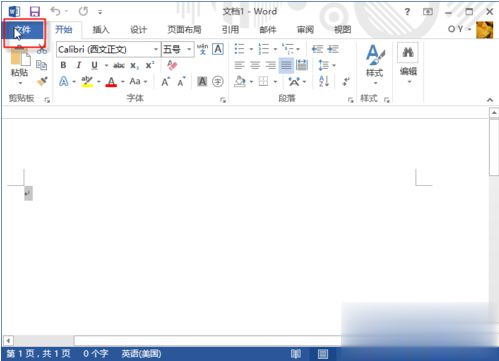Toggle justify alignment
Screen dimensions: 499x361
286,65
